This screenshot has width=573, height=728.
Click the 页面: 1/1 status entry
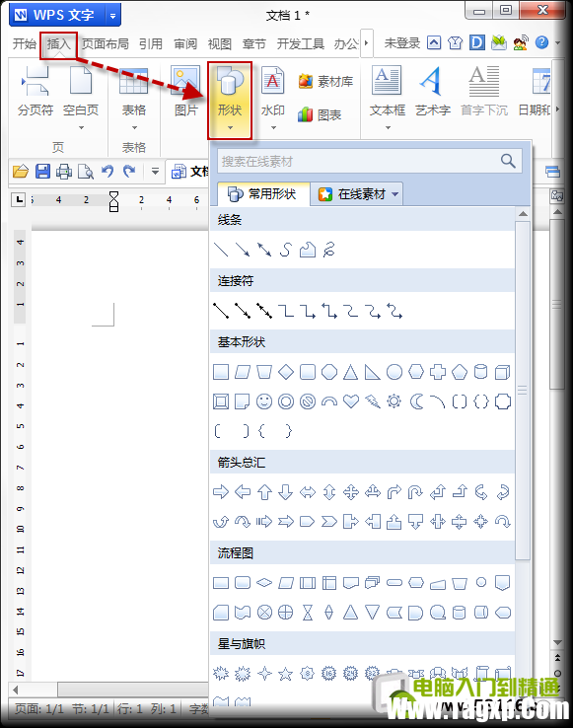39,709
